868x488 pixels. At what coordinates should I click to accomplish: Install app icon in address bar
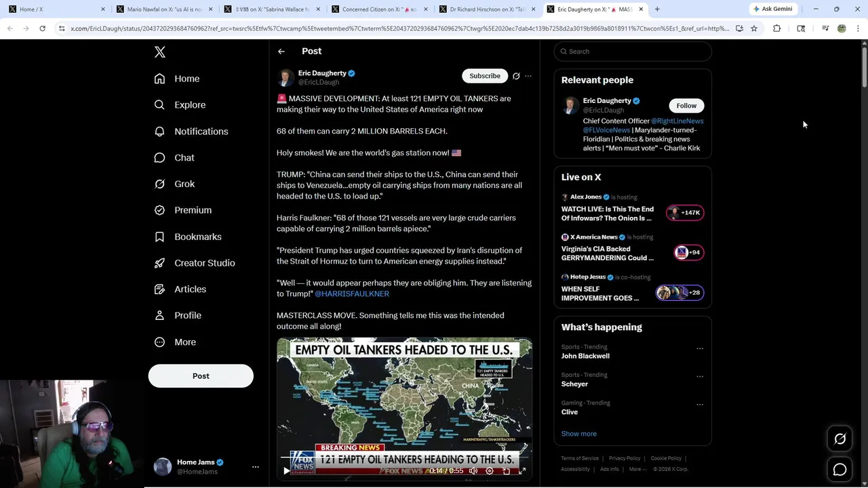tap(739, 28)
